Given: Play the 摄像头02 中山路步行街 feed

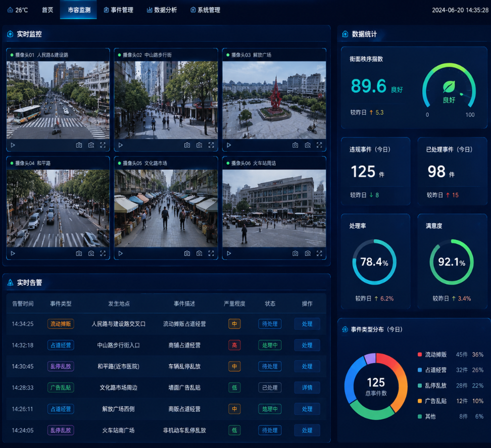Looking at the screenshot, I should tap(121, 145).
